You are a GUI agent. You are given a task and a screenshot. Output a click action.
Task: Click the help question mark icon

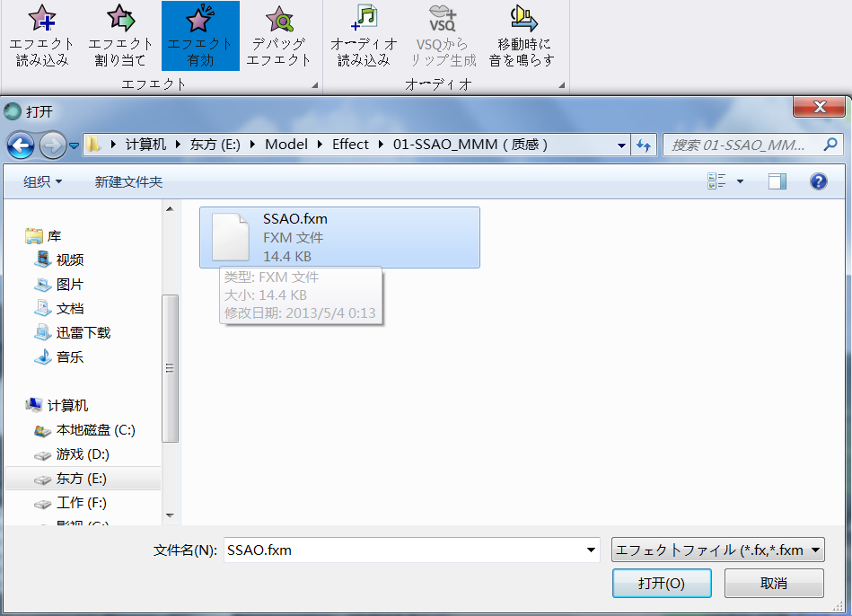coord(818,181)
